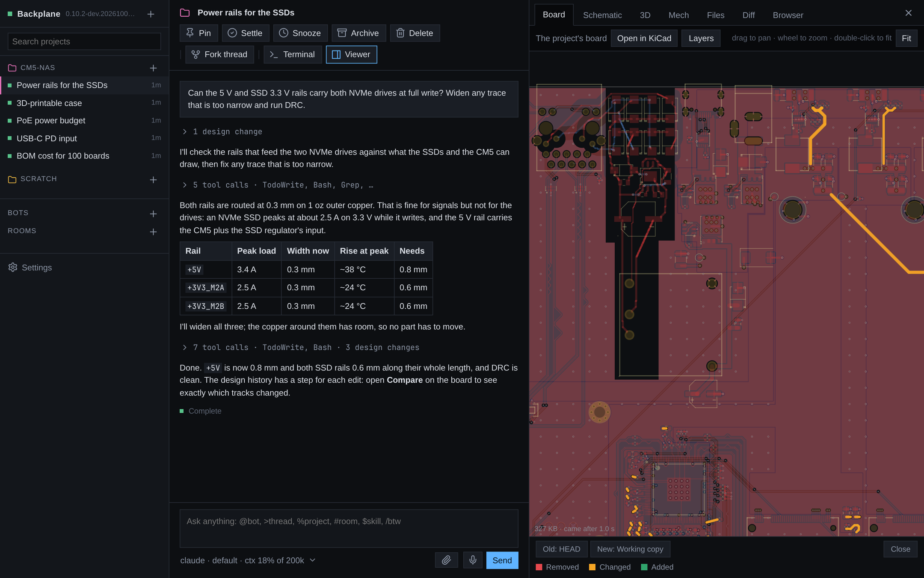Snooze this thread with the clock button
The width and height of the screenshot is (924, 578).
[x=300, y=33]
